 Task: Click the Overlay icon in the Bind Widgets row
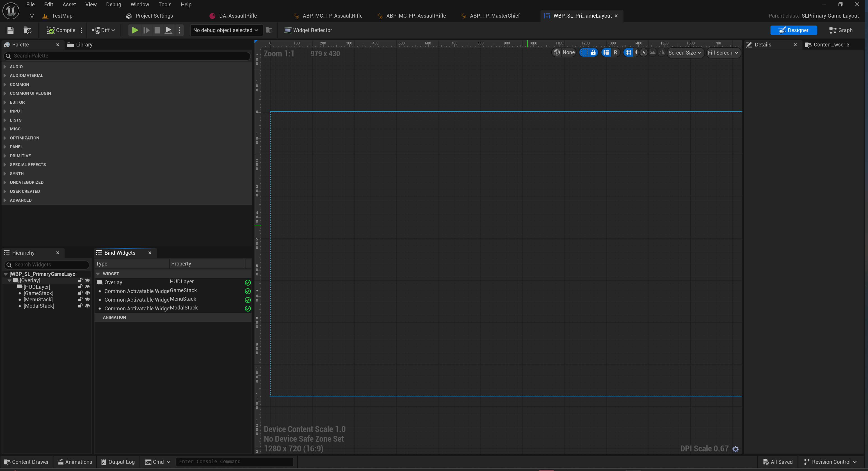point(99,282)
